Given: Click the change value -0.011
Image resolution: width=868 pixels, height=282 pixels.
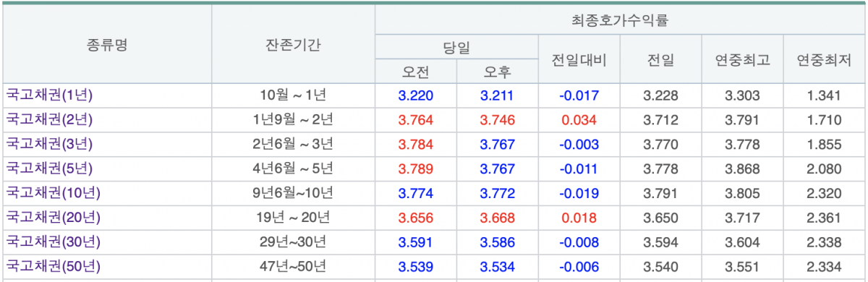Looking at the screenshot, I should point(579,168).
